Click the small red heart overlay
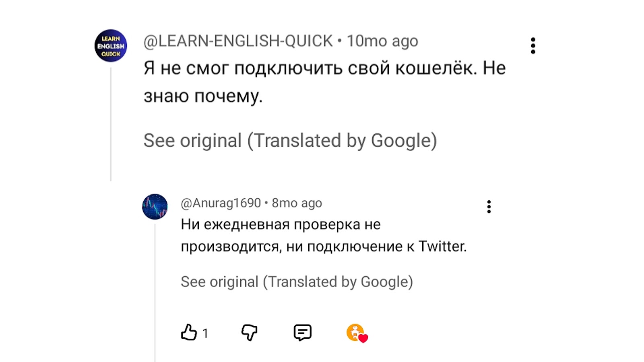The height and width of the screenshot is (362, 644). (363, 339)
